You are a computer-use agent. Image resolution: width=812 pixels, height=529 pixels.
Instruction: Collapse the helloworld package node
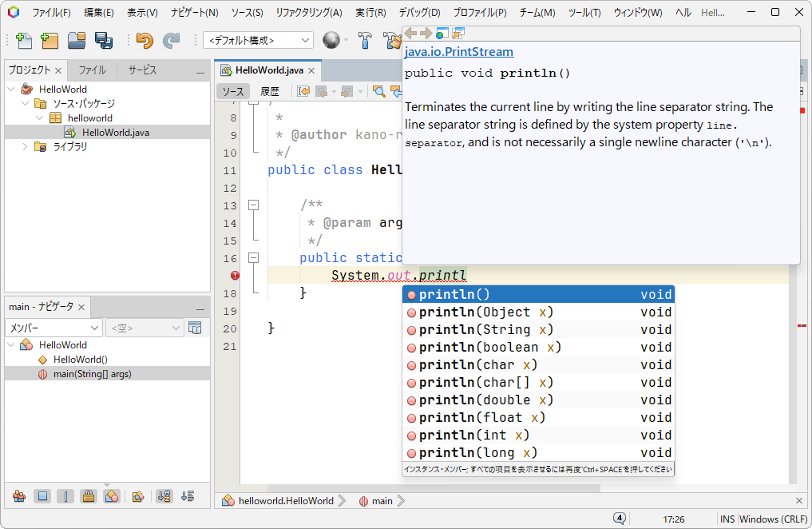coord(39,118)
